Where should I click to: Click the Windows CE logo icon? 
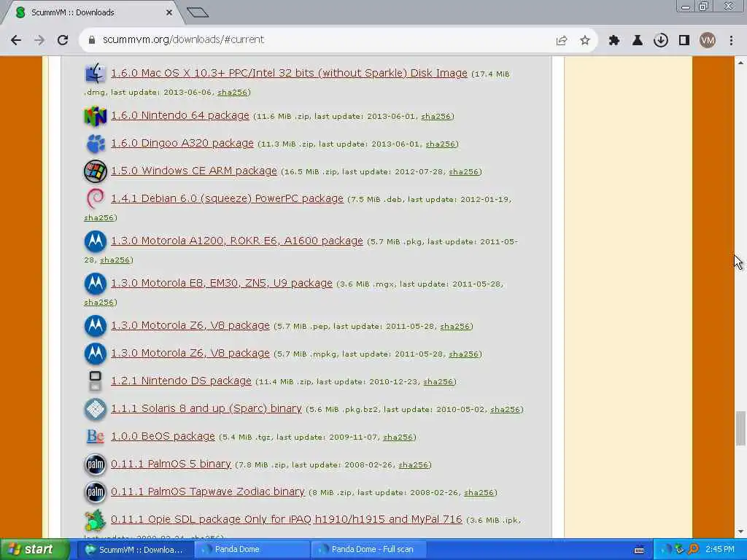96,171
